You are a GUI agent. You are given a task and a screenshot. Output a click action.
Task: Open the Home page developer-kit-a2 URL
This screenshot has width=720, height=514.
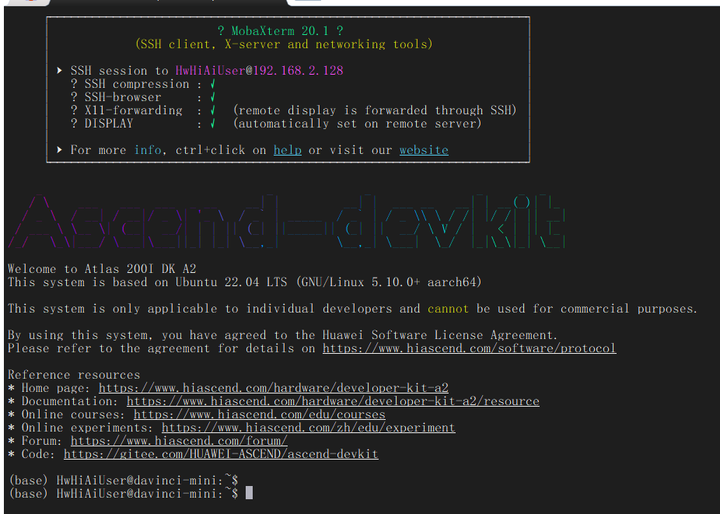point(274,388)
